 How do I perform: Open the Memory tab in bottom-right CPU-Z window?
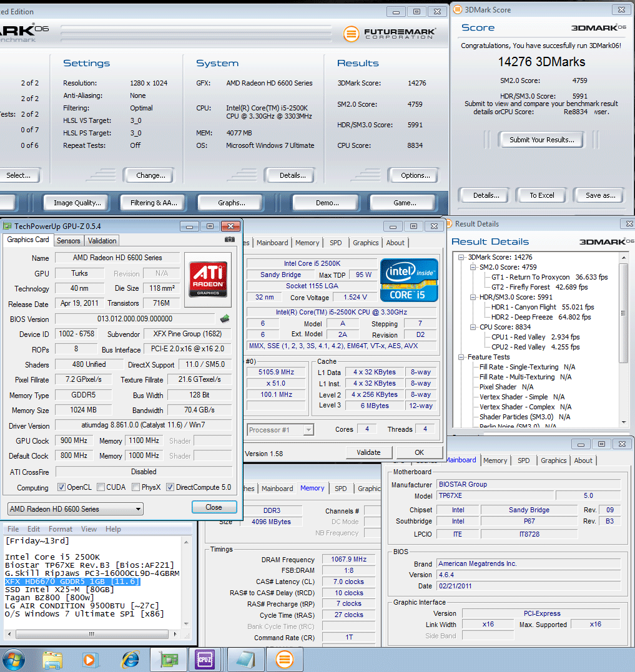[495, 460]
